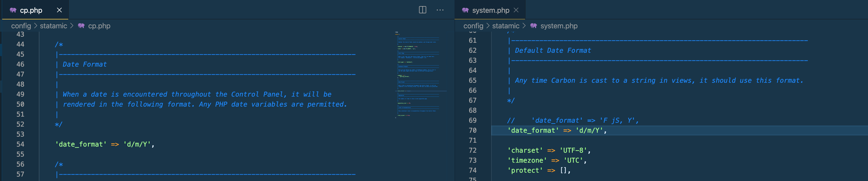Click the PHP elephant icon on the cp.php tab
Screen dimensions: 868x181
click(13, 10)
